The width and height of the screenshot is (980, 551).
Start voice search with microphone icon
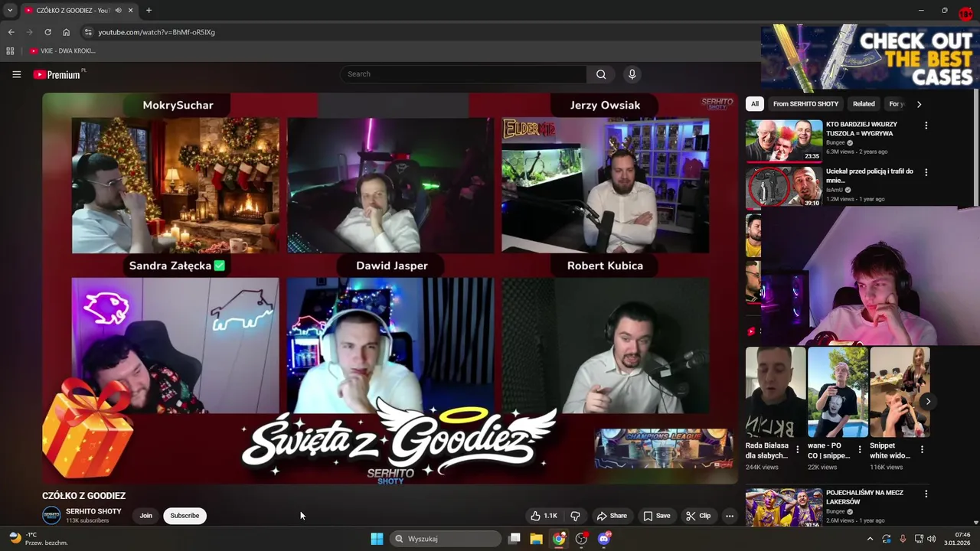[x=632, y=74]
